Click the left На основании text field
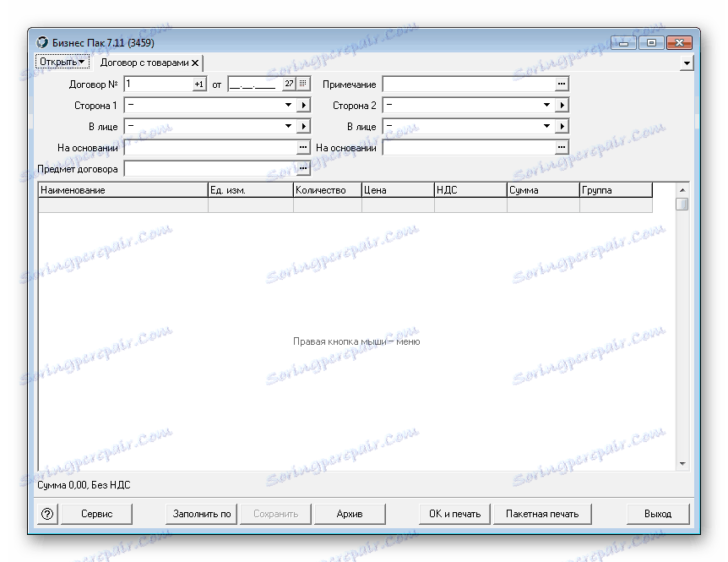Viewport: 728px width, 562px height. [210, 147]
